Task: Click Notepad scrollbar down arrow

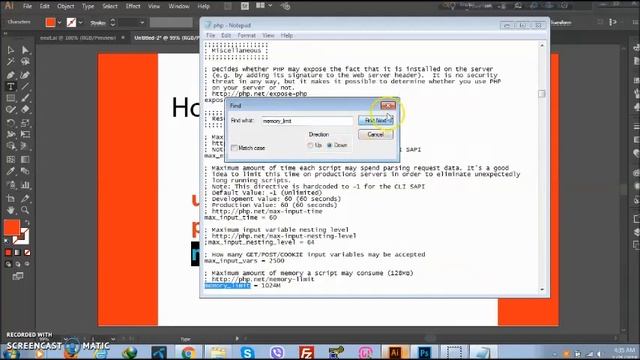Action: point(542,289)
